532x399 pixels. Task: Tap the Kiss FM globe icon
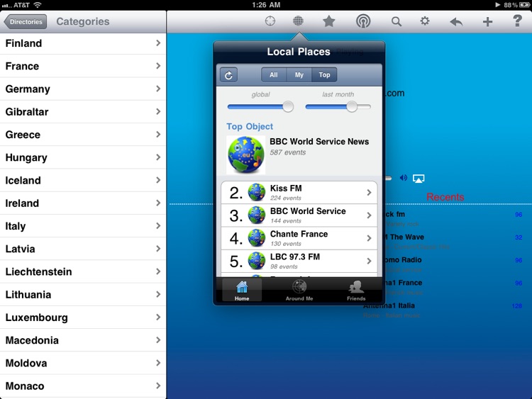(x=257, y=192)
